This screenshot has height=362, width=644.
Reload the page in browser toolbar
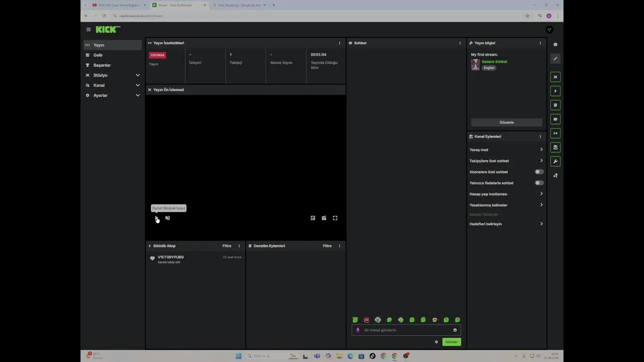[104, 16]
